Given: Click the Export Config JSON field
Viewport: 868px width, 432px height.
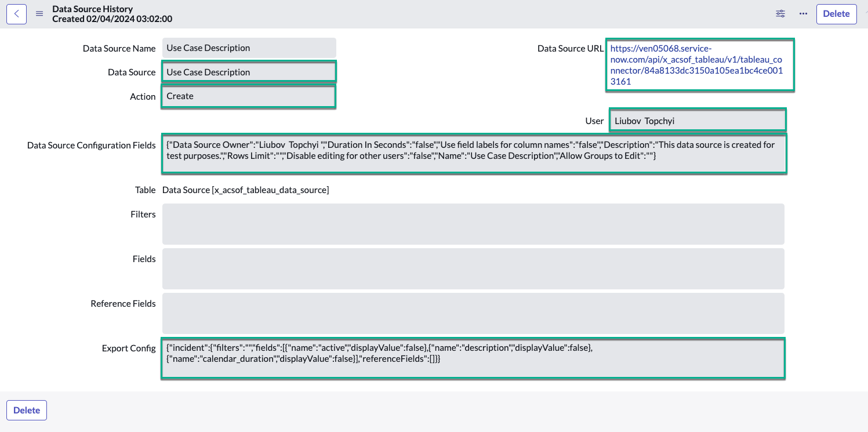Looking at the screenshot, I should point(473,358).
